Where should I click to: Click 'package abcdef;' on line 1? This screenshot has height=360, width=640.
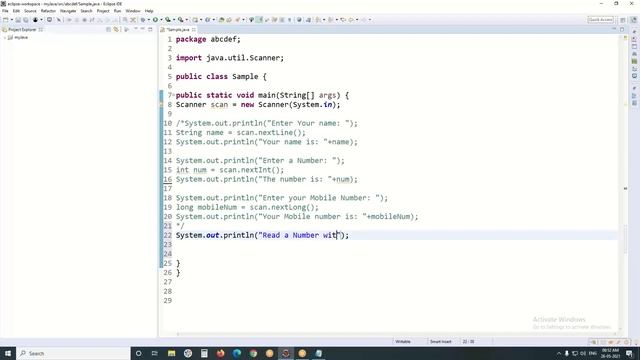(x=208, y=39)
